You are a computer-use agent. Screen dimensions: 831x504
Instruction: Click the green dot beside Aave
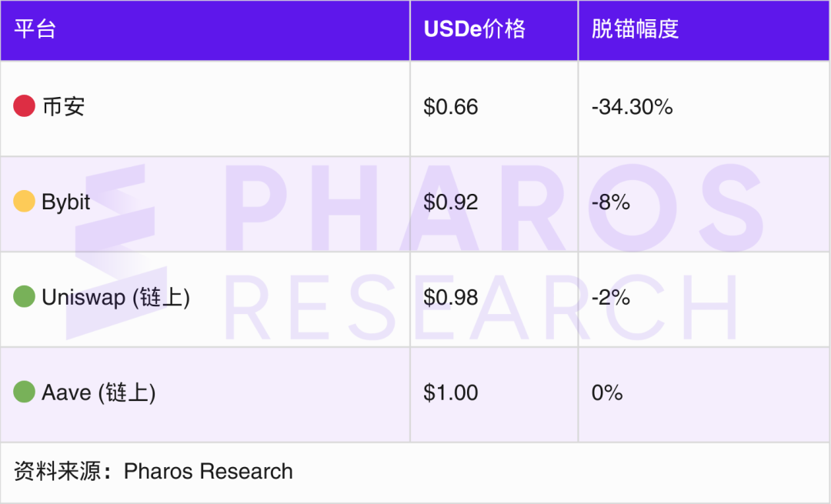tap(24, 392)
